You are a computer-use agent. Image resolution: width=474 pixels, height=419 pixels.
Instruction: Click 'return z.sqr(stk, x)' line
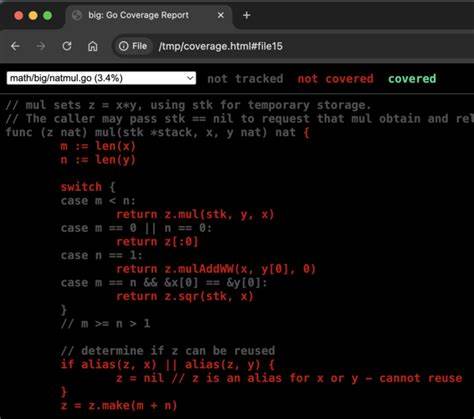(x=185, y=296)
